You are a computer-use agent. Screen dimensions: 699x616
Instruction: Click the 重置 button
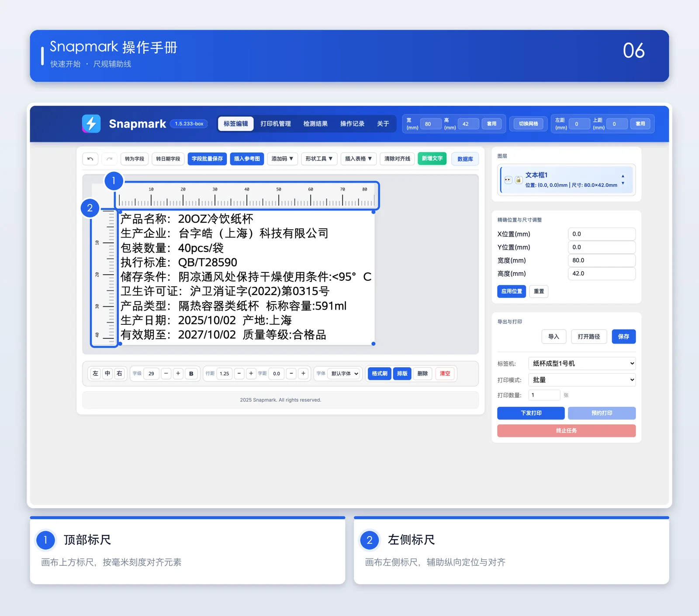click(x=539, y=291)
